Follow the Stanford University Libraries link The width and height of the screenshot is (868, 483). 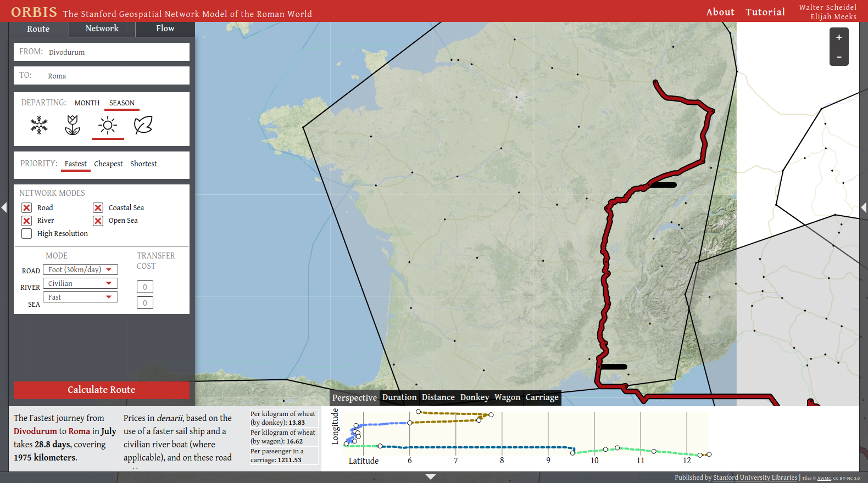pyautogui.click(x=755, y=478)
